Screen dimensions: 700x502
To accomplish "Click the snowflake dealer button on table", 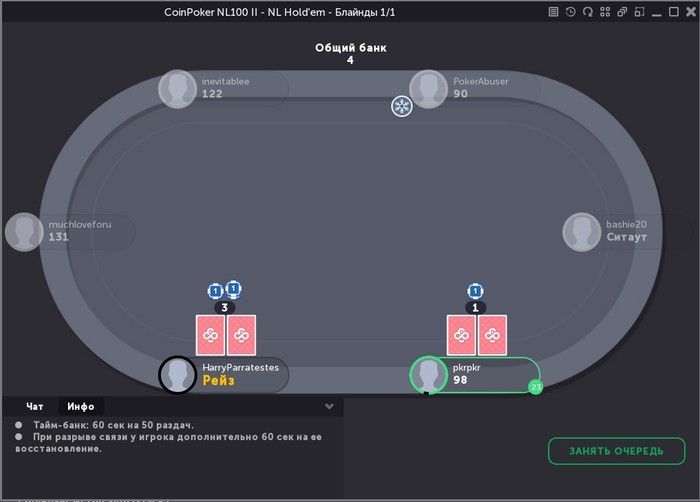I will (x=401, y=107).
